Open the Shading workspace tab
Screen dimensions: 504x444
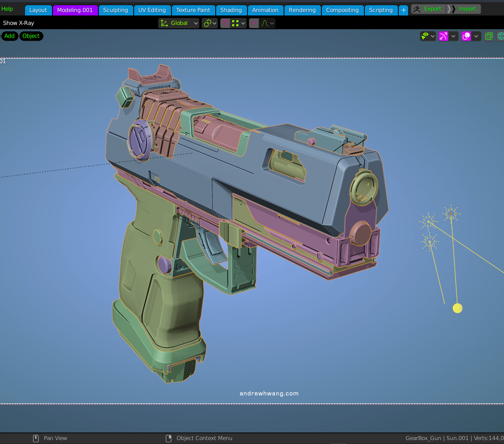pyautogui.click(x=231, y=10)
